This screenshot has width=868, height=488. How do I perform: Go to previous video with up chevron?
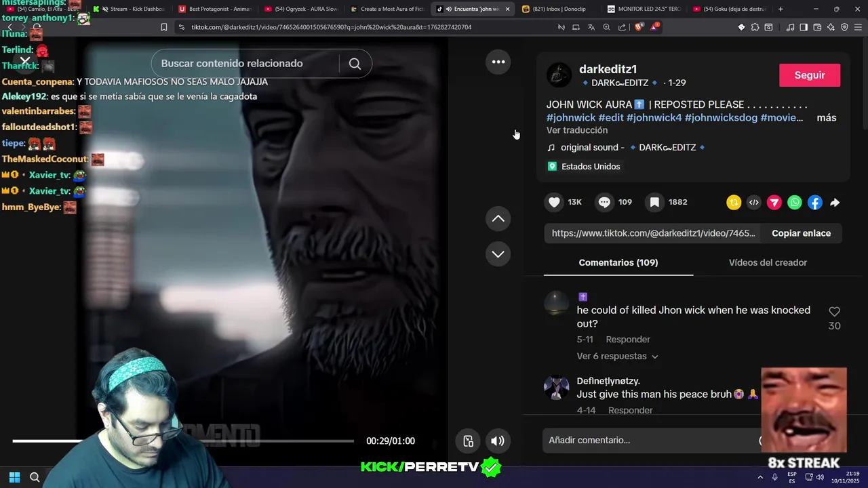498,218
